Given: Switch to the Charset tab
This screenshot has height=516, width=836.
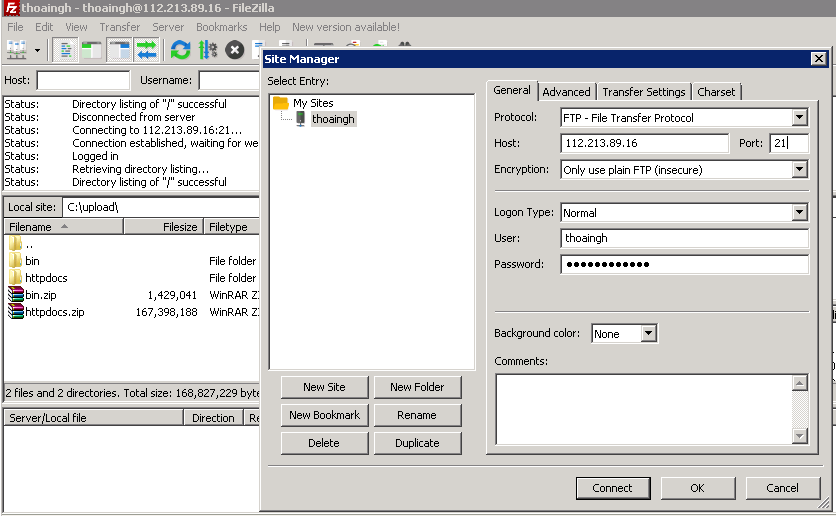Looking at the screenshot, I should [716, 92].
